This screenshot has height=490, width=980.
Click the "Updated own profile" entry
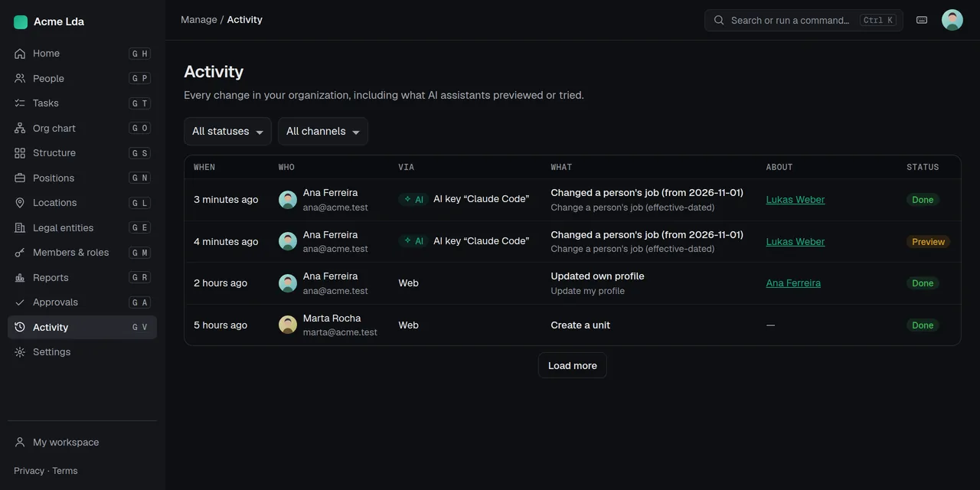(x=597, y=276)
